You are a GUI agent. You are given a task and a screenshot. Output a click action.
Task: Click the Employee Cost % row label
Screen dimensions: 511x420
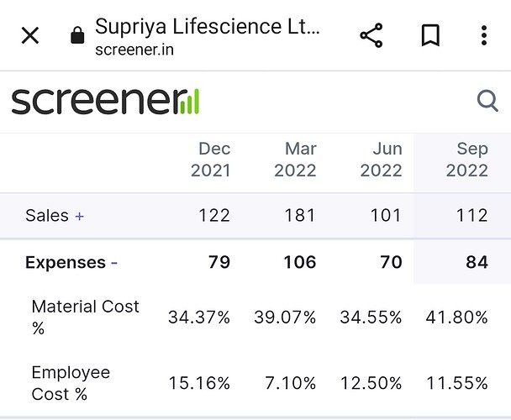pyautogui.click(x=71, y=383)
